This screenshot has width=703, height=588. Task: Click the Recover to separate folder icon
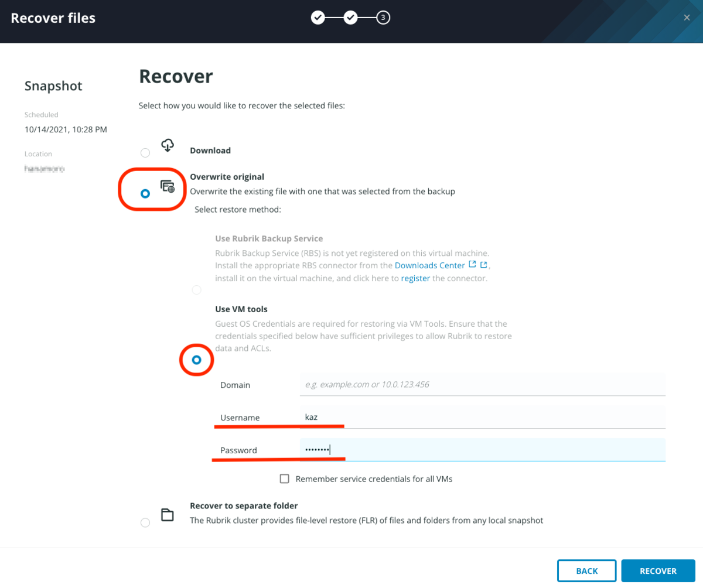168,515
